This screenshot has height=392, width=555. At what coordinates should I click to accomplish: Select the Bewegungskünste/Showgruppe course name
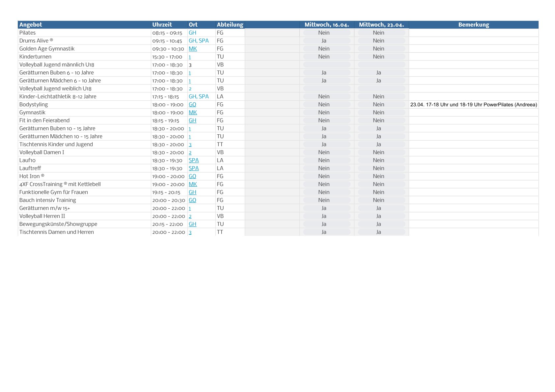(x=58, y=224)
